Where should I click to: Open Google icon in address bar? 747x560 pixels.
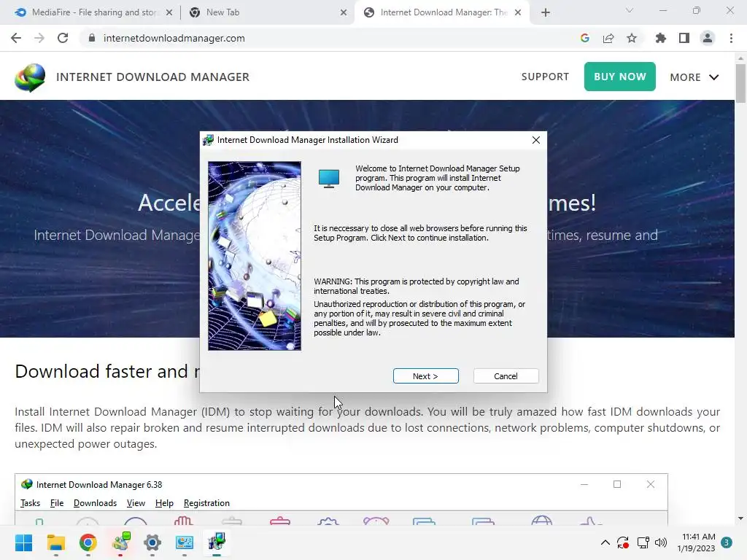tap(584, 38)
